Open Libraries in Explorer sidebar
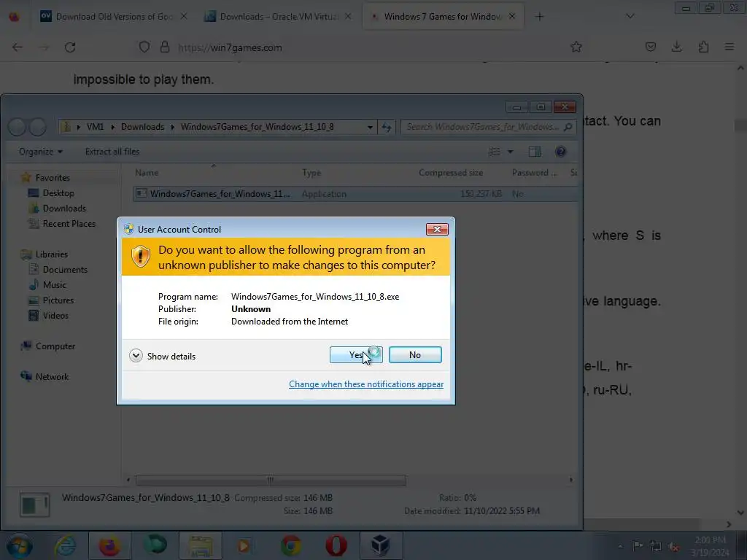Screen dimensions: 747x560 pyautogui.click(x=52, y=254)
